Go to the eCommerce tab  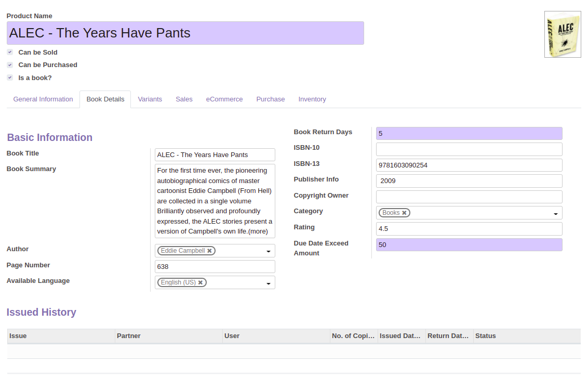coord(224,99)
